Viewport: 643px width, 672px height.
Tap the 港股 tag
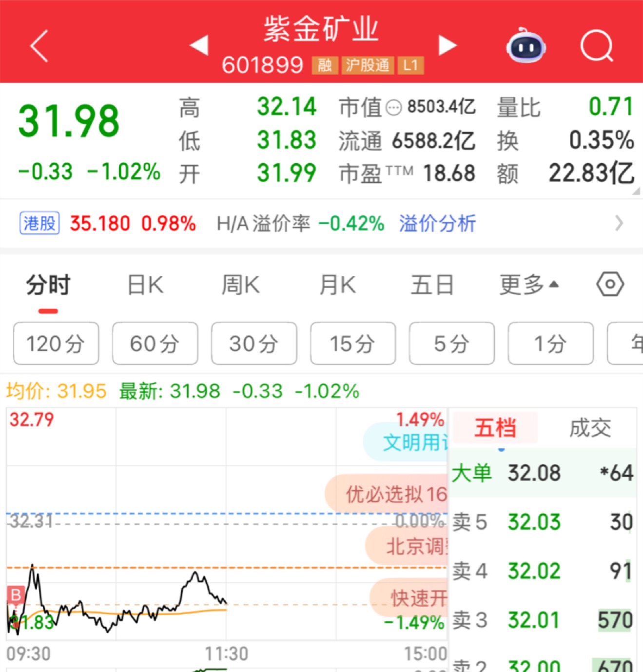tap(39, 224)
